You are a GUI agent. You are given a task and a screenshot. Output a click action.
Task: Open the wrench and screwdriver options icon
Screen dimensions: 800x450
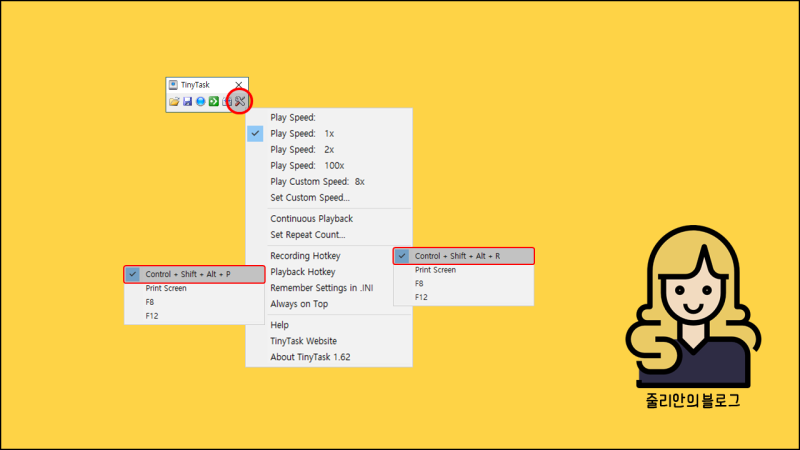(240, 102)
